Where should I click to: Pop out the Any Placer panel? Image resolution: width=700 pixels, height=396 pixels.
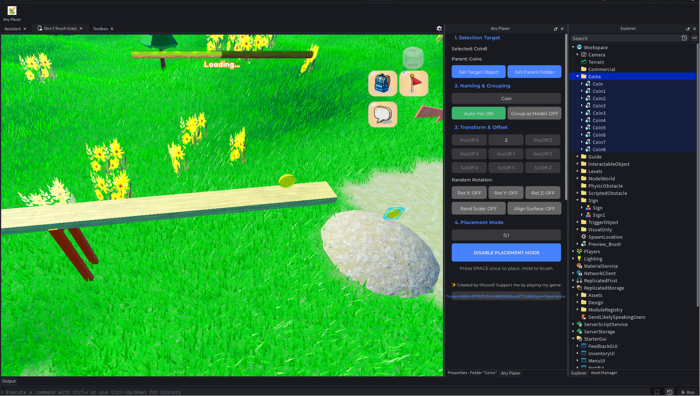[556, 29]
